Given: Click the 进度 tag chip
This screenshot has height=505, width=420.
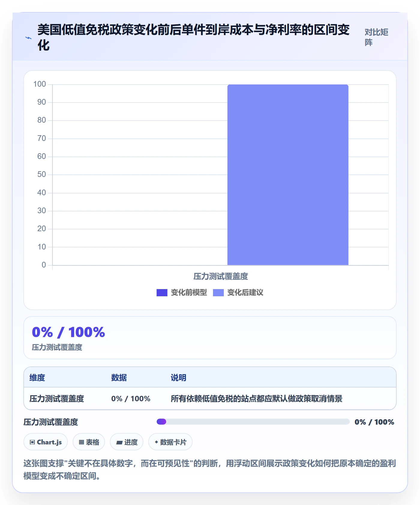Looking at the screenshot, I should [127, 442].
